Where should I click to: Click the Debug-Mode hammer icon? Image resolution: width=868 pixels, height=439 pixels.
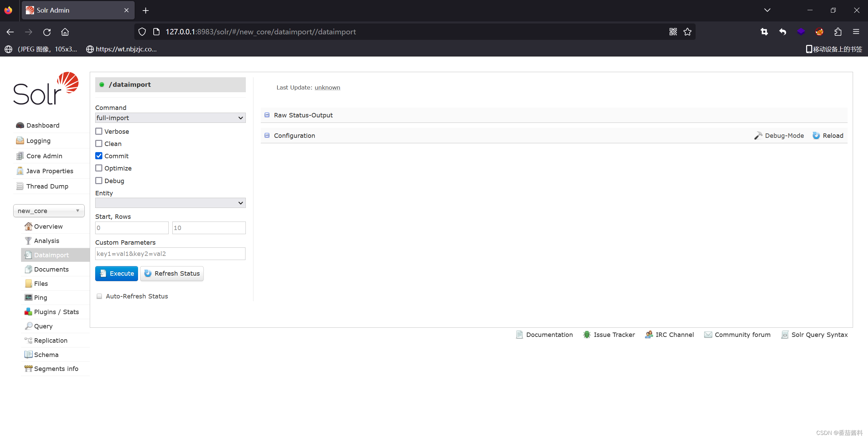point(758,135)
